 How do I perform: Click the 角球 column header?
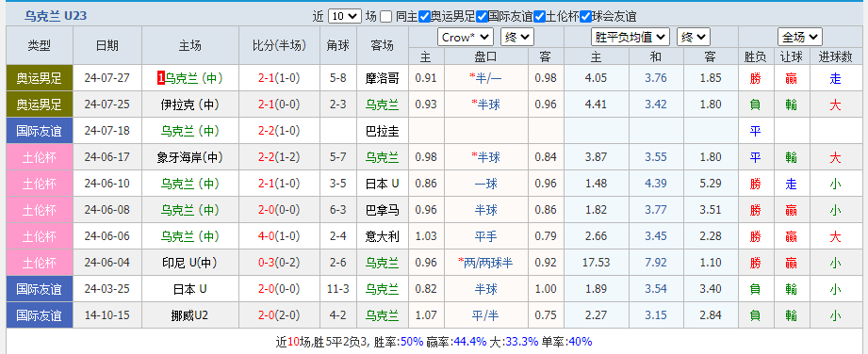337,46
